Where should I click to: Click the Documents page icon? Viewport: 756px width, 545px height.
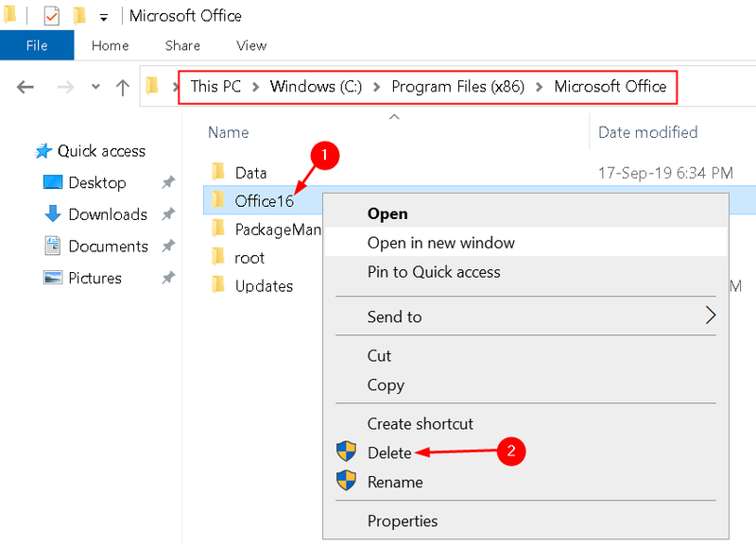click(x=53, y=246)
